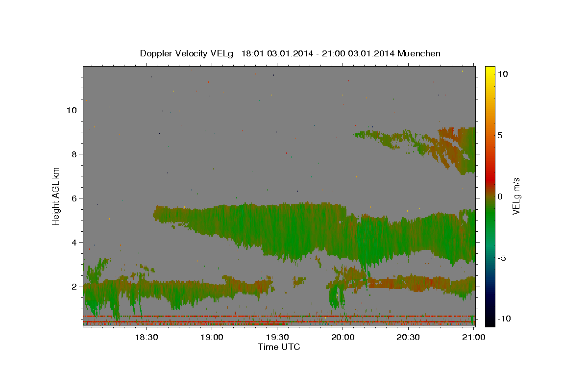Click the 20:30 time tick label
The height and width of the screenshot is (392, 588).
click(x=408, y=337)
